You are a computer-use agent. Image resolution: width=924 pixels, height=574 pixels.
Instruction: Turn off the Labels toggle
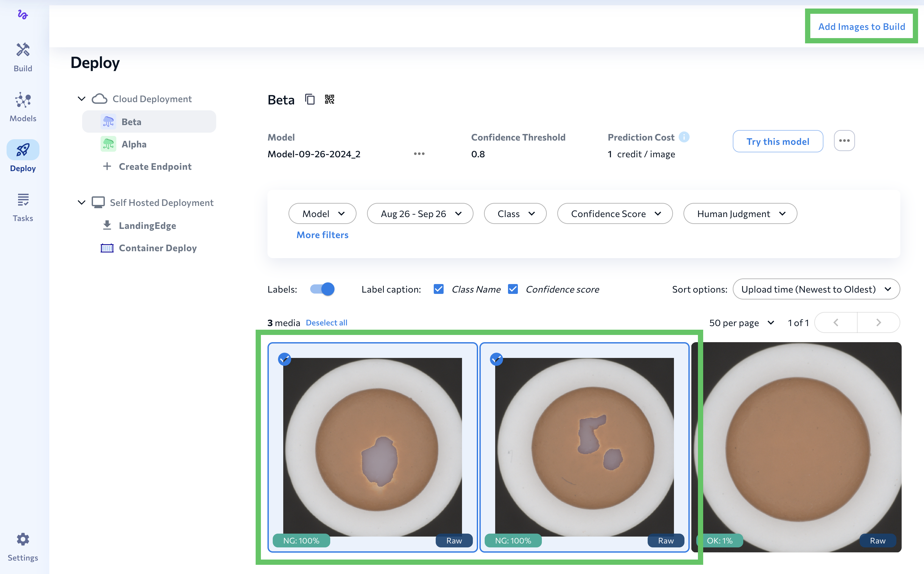coord(322,289)
